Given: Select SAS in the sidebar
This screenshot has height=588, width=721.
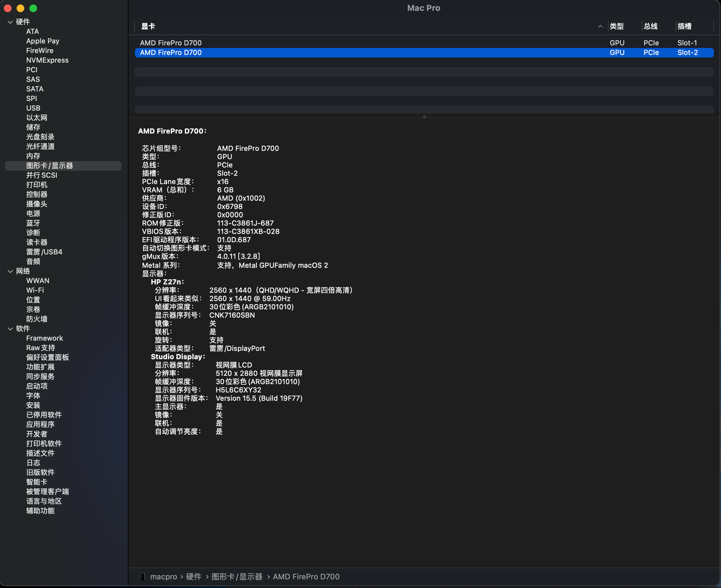Looking at the screenshot, I should coord(33,79).
